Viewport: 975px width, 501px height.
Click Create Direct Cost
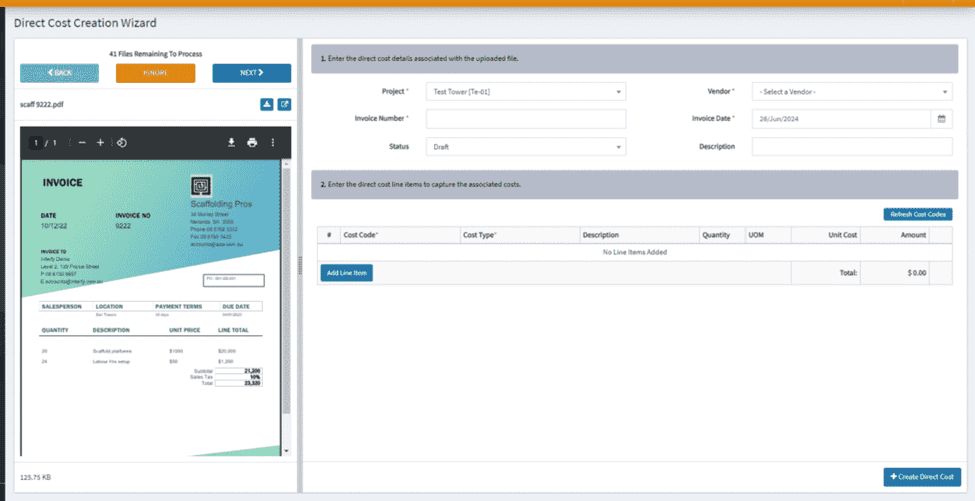tap(922, 477)
